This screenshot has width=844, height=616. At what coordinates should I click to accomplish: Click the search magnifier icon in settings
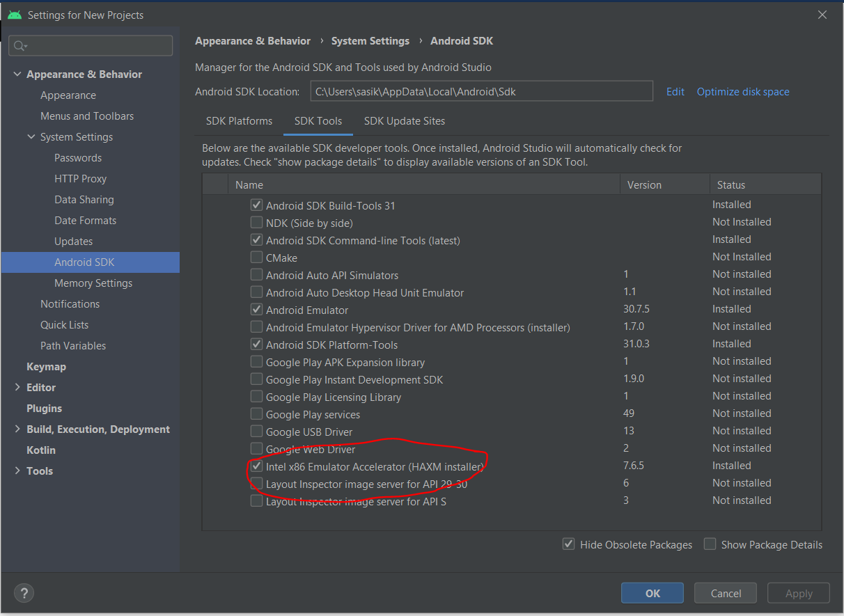tap(20, 46)
